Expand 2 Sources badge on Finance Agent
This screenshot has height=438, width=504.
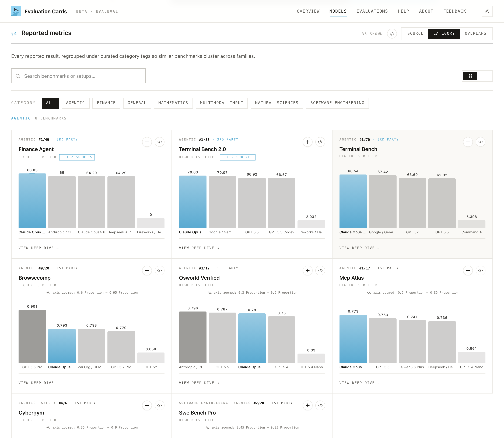click(77, 157)
